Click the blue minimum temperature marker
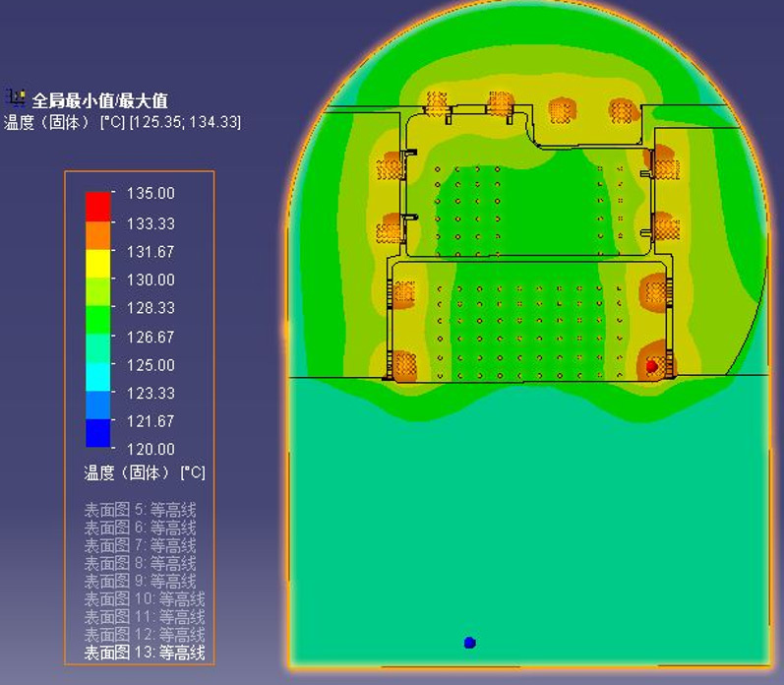Viewport: 784px width, 685px height. [469, 643]
